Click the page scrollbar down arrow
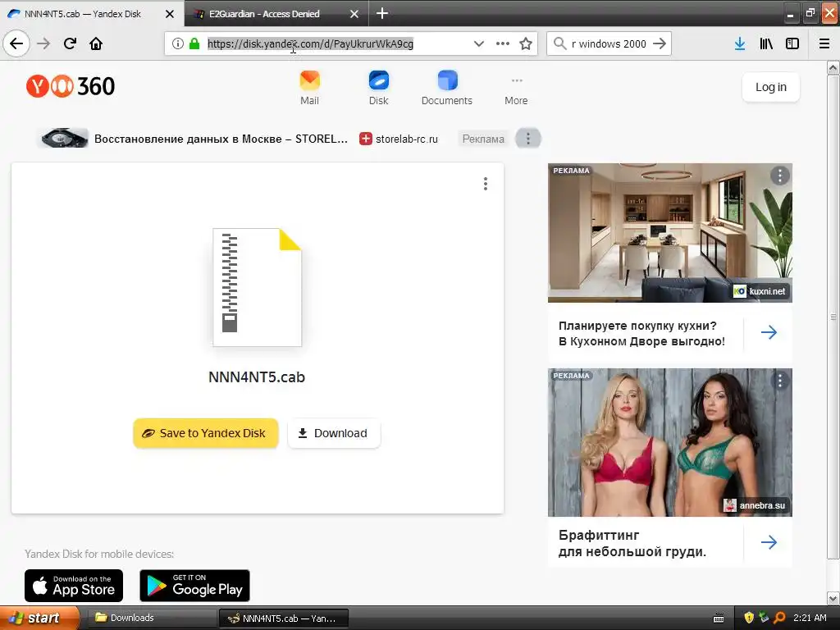The width and height of the screenshot is (840, 630). pos(833,598)
